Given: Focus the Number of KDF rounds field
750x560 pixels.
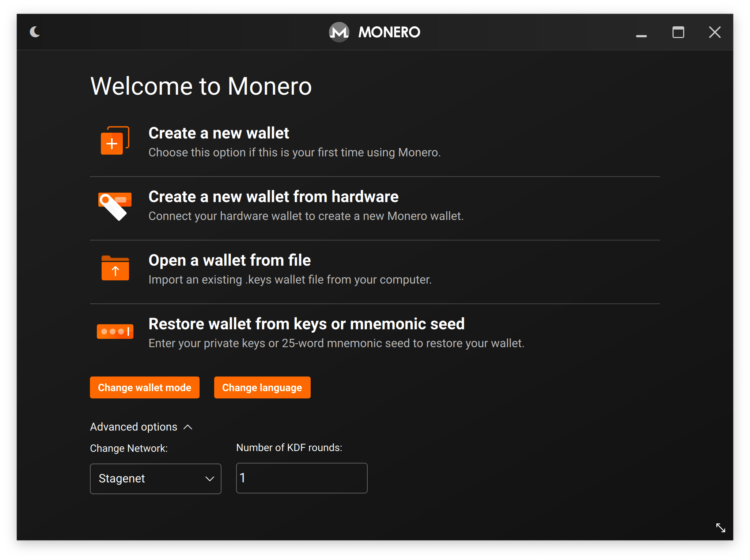Looking at the screenshot, I should [302, 478].
